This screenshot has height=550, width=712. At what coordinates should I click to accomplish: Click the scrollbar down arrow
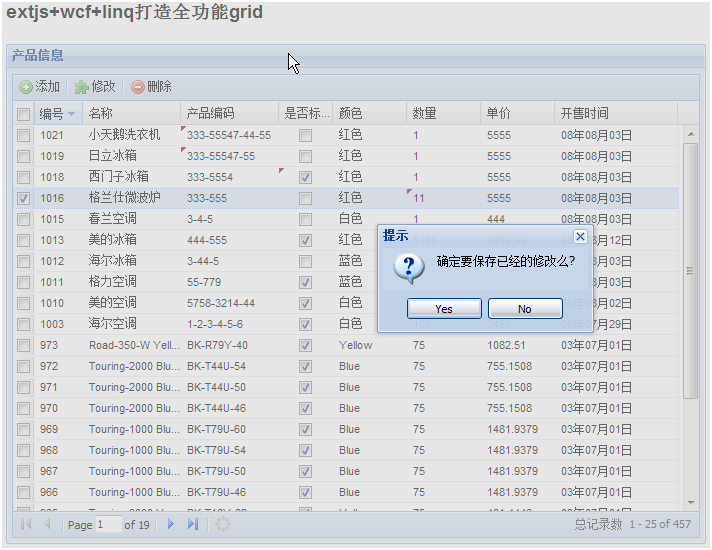tap(690, 501)
